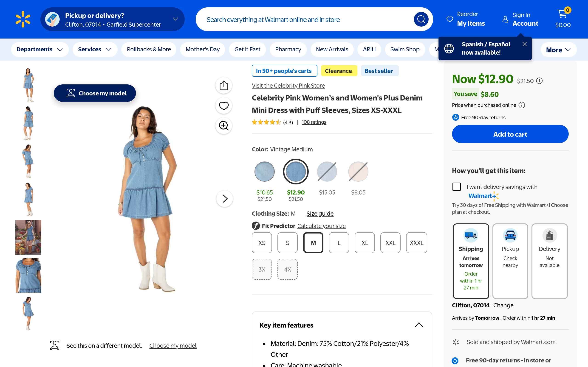Check the Walmart+ delivery savings checkbox

pyautogui.click(x=457, y=187)
